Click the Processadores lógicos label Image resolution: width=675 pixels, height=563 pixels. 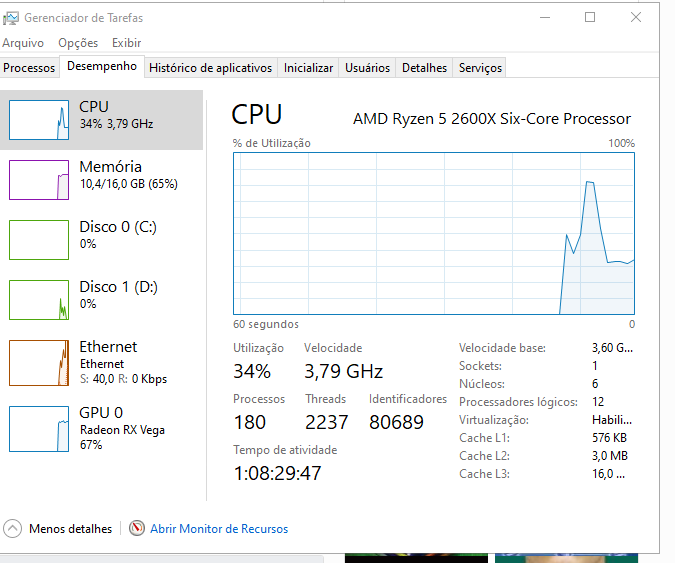point(518,402)
